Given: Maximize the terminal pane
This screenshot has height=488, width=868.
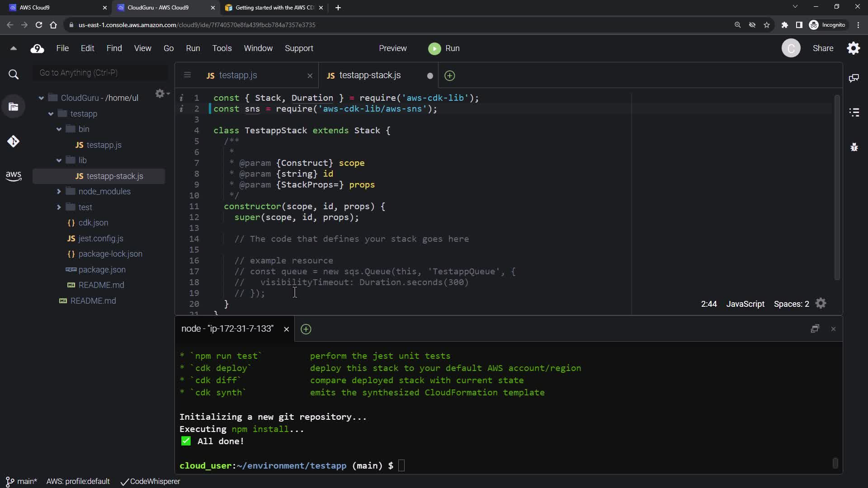Looking at the screenshot, I should click(815, 329).
